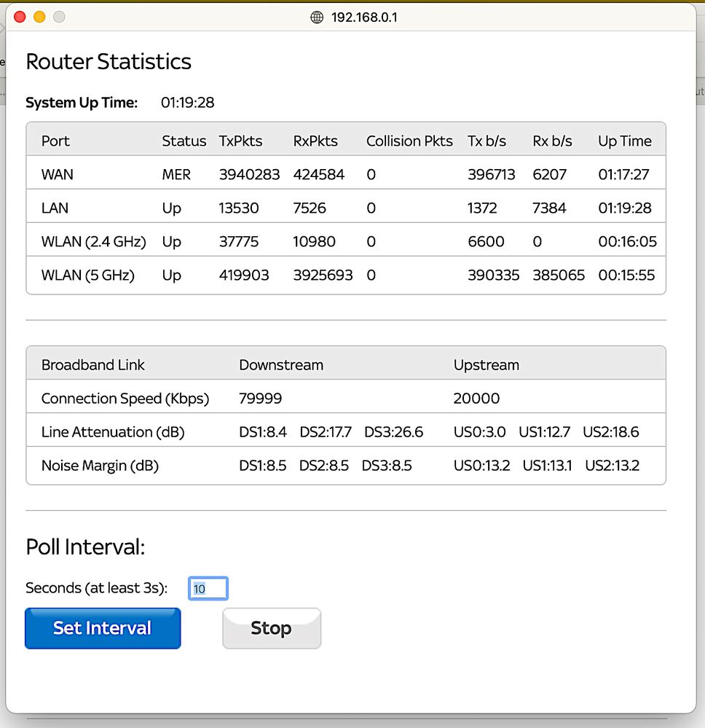Click the System Up Time value
This screenshot has width=705, height=728.
pyautogui.click(x=187, y=103)
